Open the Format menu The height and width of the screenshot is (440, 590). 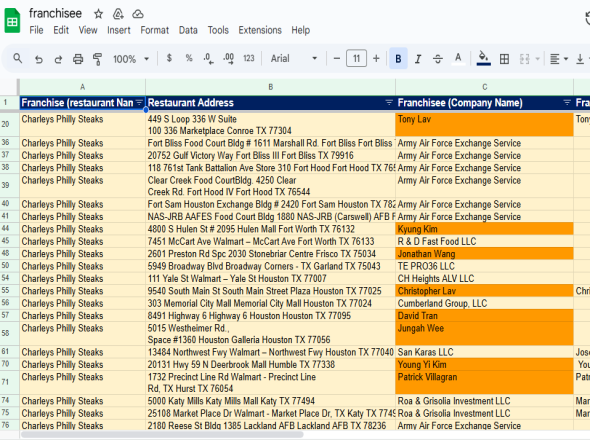(x=155, y=30)
